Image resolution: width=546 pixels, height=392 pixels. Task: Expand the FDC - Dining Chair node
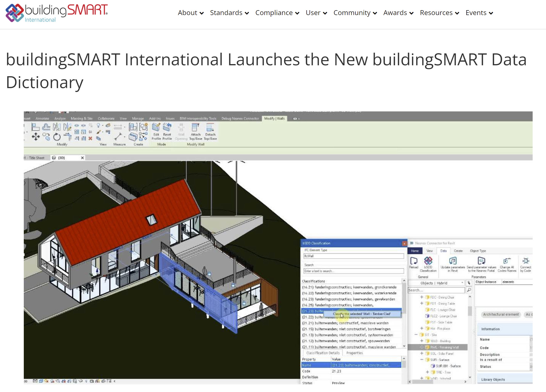click(x=421, y=297)
